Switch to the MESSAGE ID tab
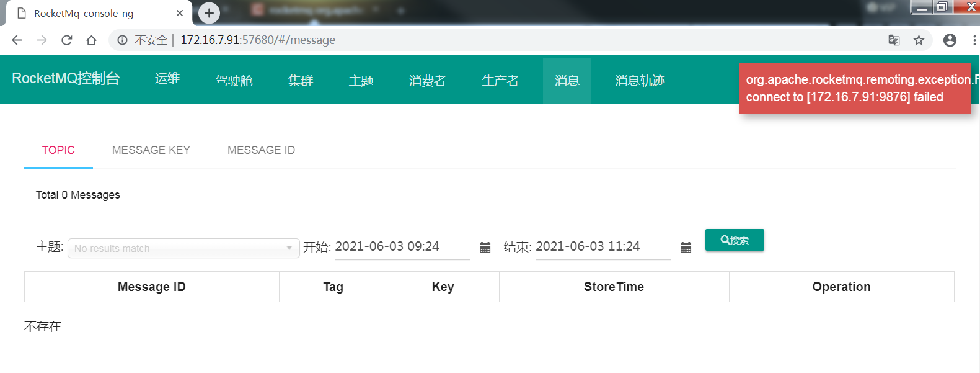980x373 pixels. [261, 150]
